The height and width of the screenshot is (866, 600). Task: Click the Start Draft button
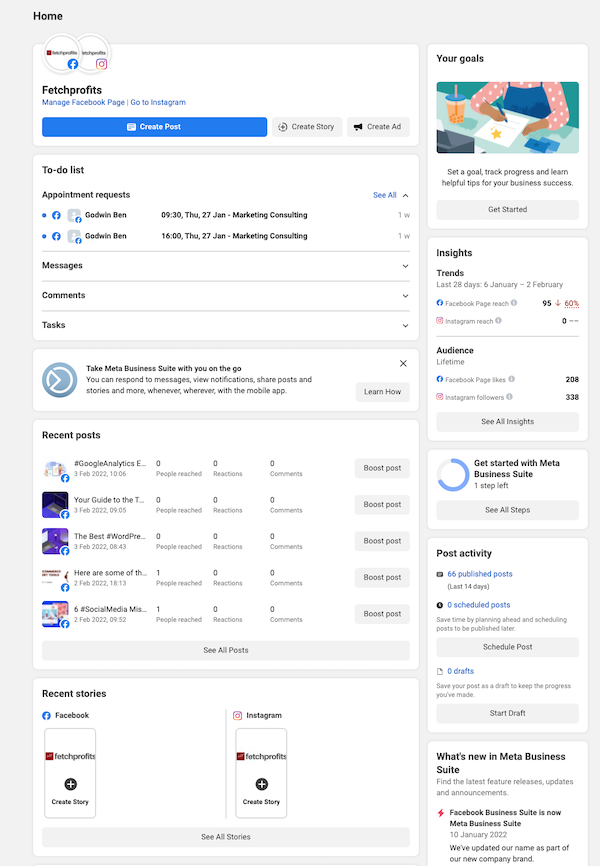(x=508, y=713)
